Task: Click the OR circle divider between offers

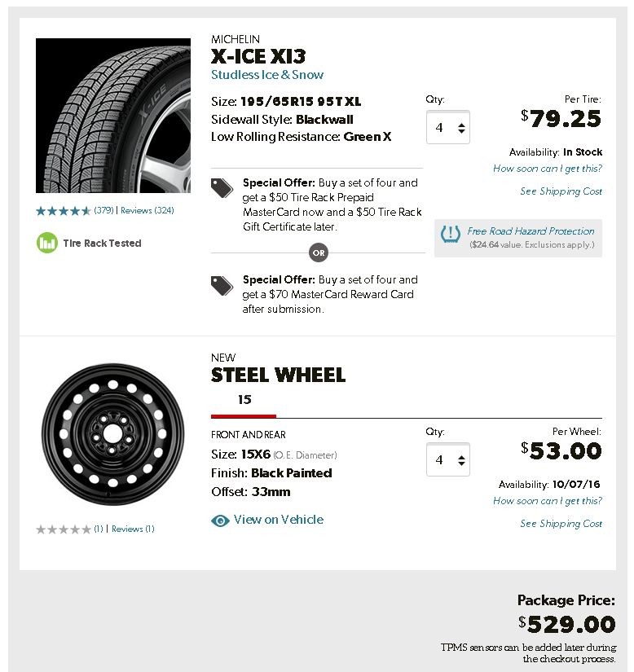Action: 319,253
